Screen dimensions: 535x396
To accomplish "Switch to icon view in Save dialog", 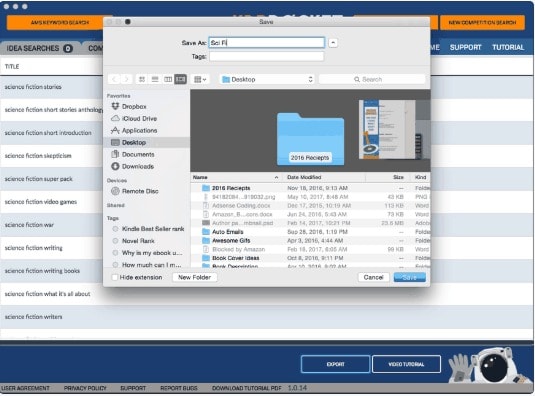I will pyautogui.click(x=142, y=79).
